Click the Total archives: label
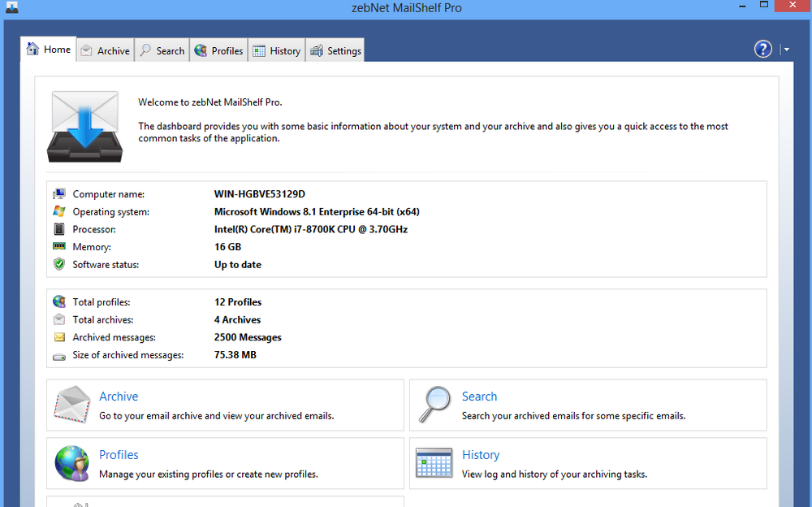The image size is (812, 507). [x=103, y=319]
